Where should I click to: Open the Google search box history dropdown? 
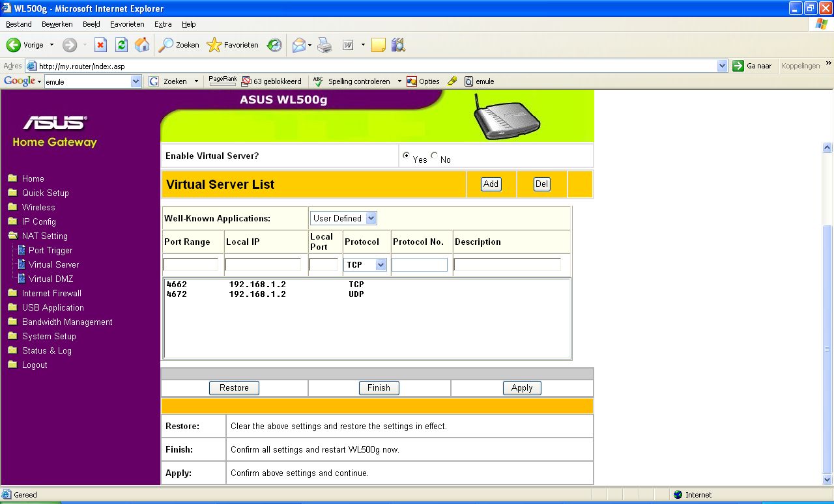click(x=136, y=81)
